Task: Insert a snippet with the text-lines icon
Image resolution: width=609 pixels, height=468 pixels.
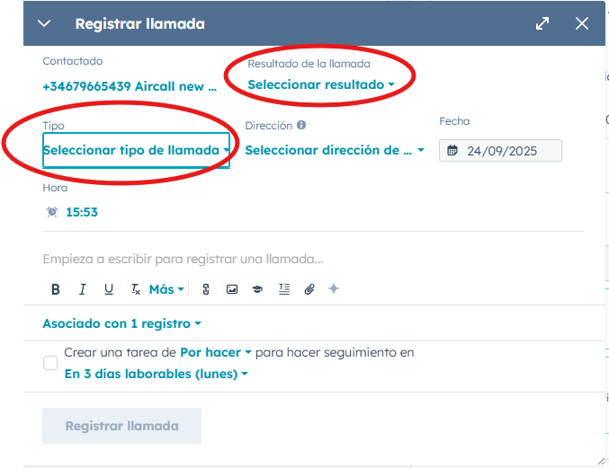Action: pos(284,289)
